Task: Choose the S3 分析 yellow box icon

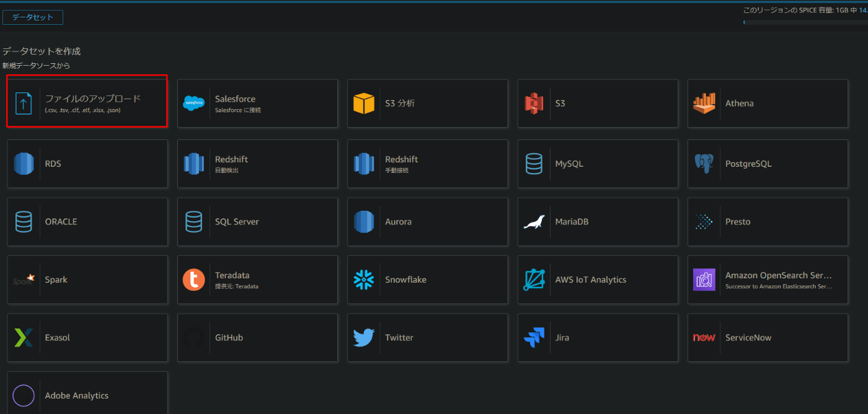Action: [x=364, y=103]
